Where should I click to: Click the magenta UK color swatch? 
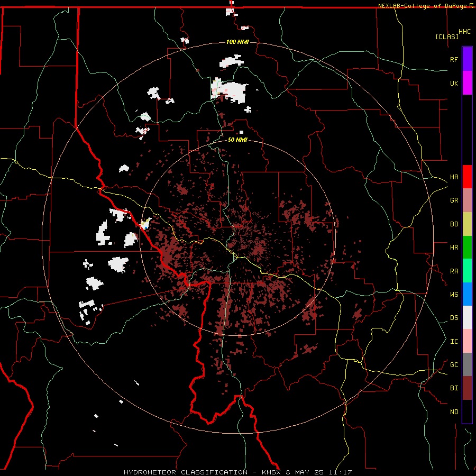[467, 83]
